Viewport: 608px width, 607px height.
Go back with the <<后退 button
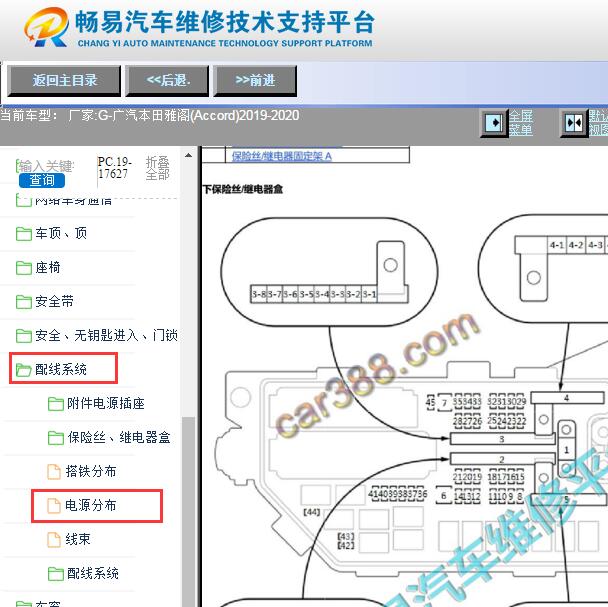coord(167,81)
